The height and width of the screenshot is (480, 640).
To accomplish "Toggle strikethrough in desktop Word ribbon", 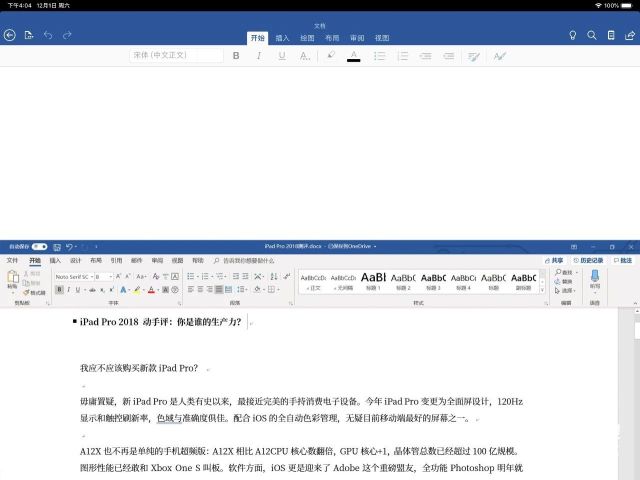I will [x=93, y=290].
